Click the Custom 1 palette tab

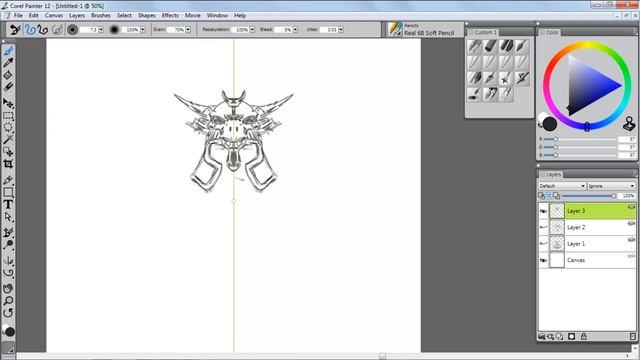(x=482, y=32)
